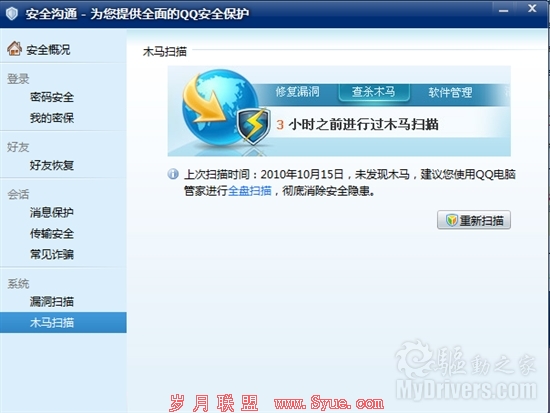This screenshot has height=413, width=550.
Task: Select 我的密保 in sidebar
Action: (52, 118)
